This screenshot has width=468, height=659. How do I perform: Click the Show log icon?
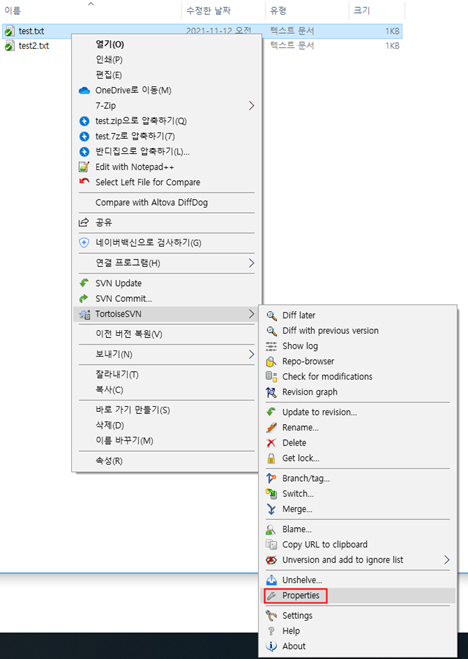click(x=271, y=346)
